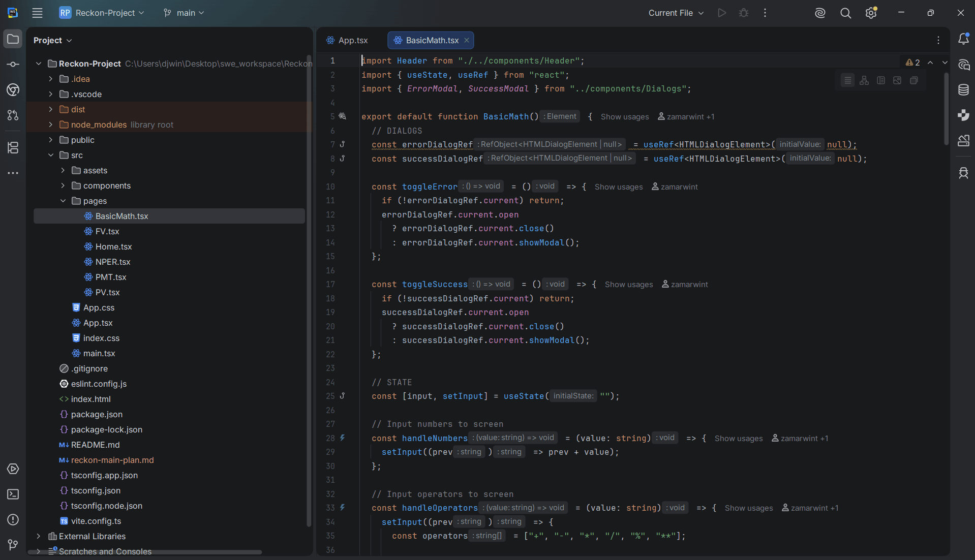Image resolution: width=975 pixels, height=560 pixels.
Task: Open the Services tool window
Action: click(13, 469)
